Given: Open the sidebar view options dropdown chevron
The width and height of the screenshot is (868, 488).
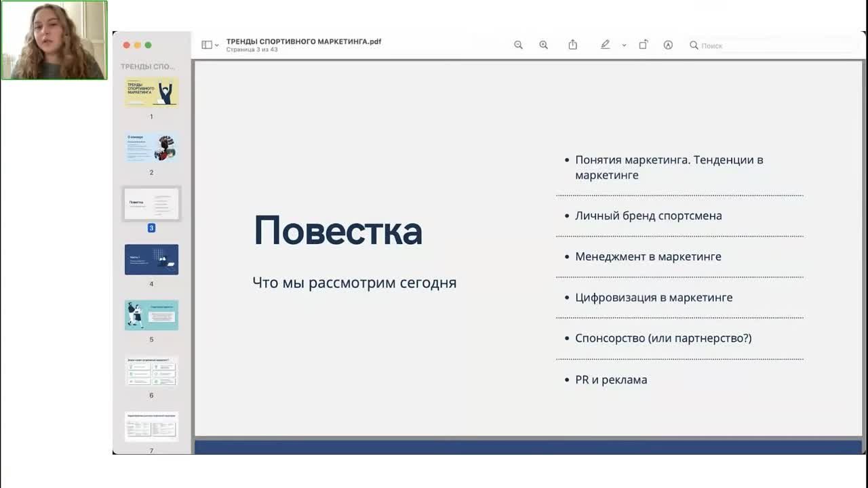Looking at the screenshot, I should click(216, 45).
